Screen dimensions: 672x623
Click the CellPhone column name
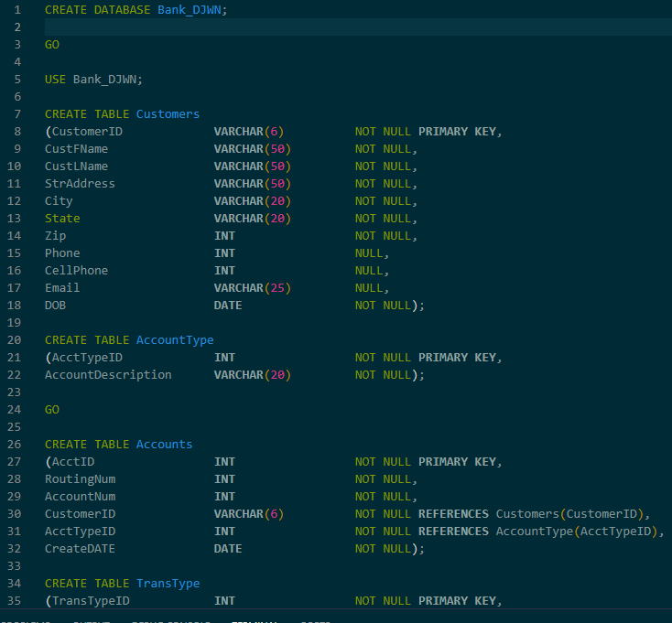(76, 271)
